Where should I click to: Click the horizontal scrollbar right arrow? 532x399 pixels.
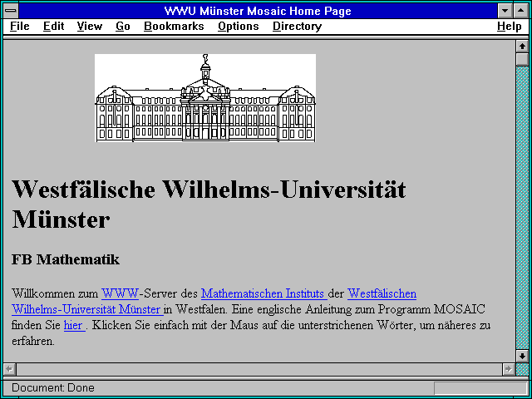508,369
